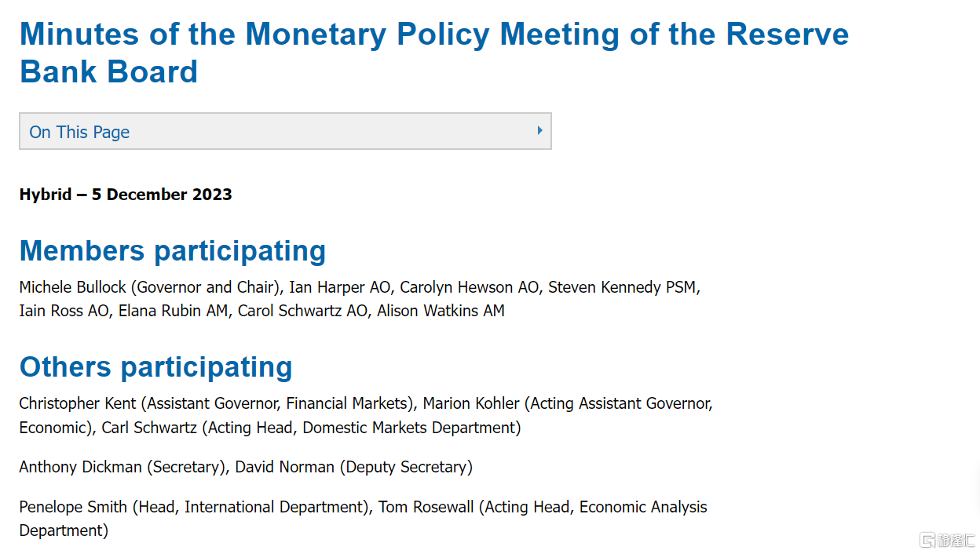Click Carolyn Hewson AO in members list
Viewport: 980px width, 554px height.
point(470,287)
